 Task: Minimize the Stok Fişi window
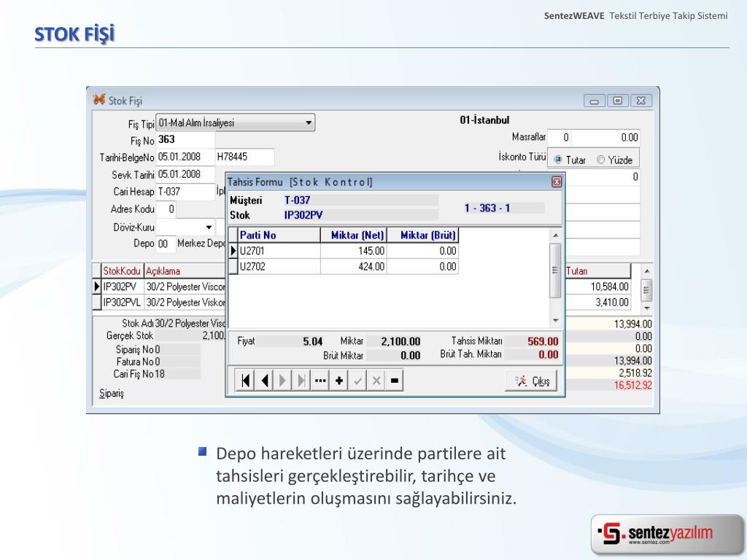tap(594, 101)
